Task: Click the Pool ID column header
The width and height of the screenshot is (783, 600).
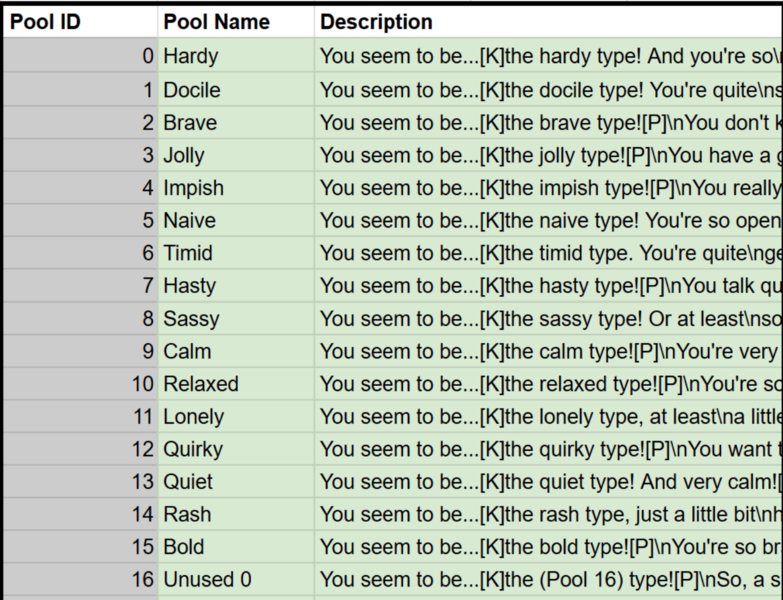Action: pyautogui.click(x=80, y=22)
